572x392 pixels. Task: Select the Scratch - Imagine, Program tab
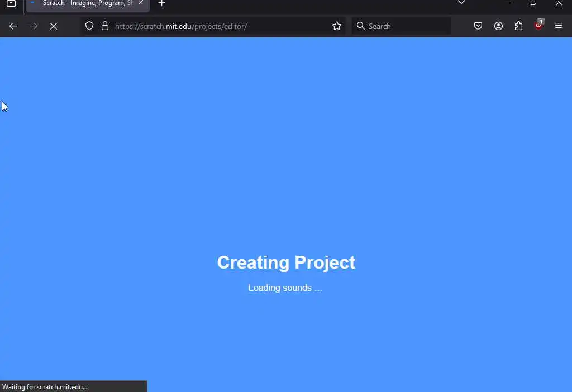pos(88,4)
